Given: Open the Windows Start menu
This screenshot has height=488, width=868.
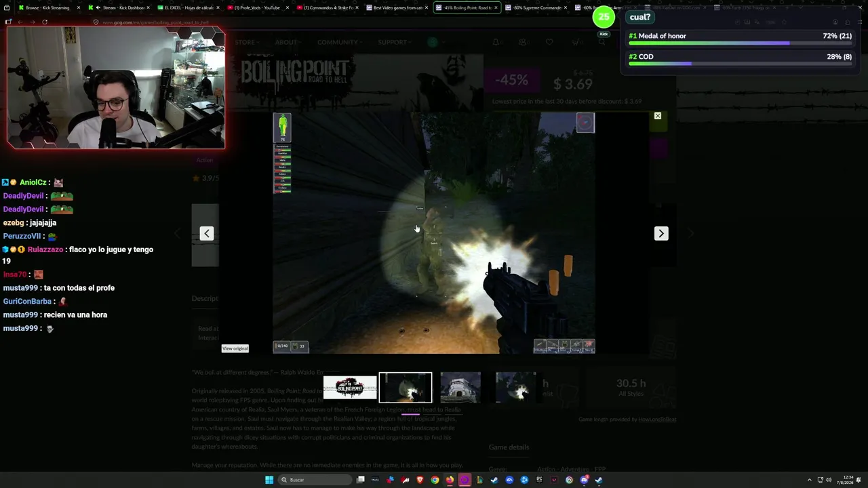Looking at the screenshot, I should click(x=269, y=480).
